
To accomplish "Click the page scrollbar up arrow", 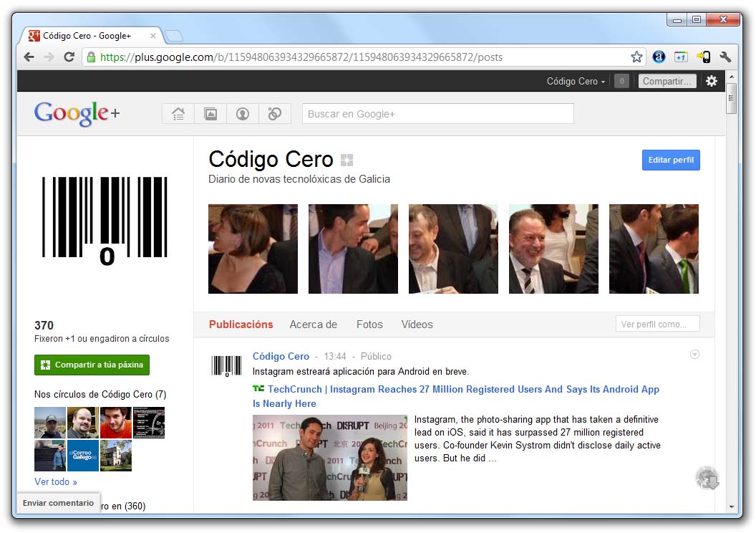I will click(x=732, y=77).
